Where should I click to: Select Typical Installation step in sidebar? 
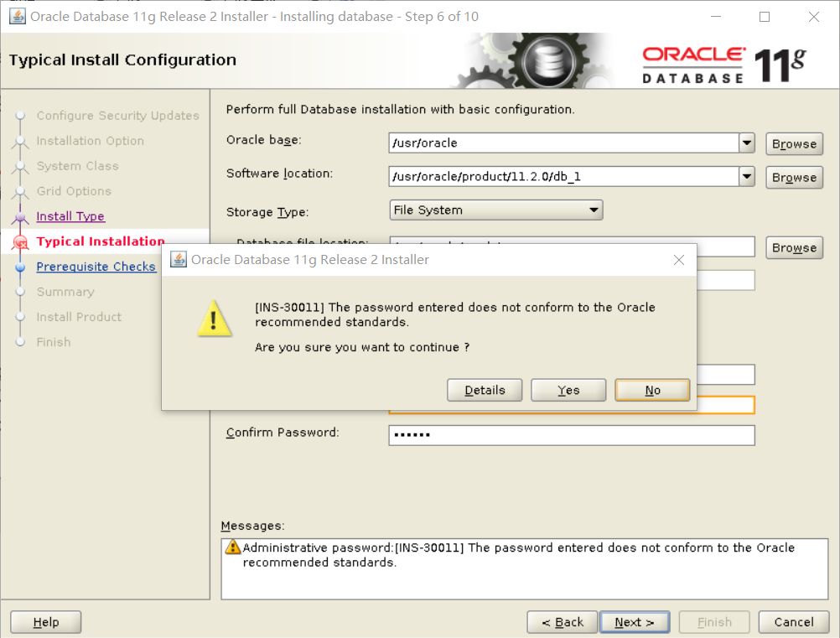pyautogui.click(x=100, y=241)
